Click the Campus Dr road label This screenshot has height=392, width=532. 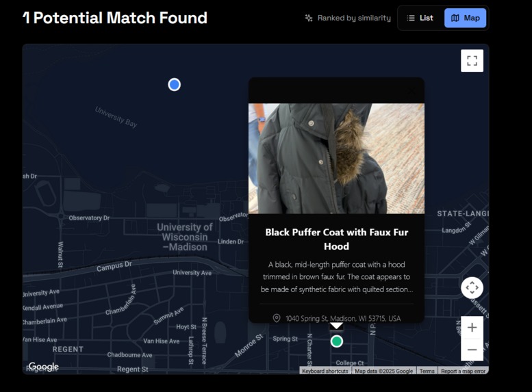(x=114, y=266)
